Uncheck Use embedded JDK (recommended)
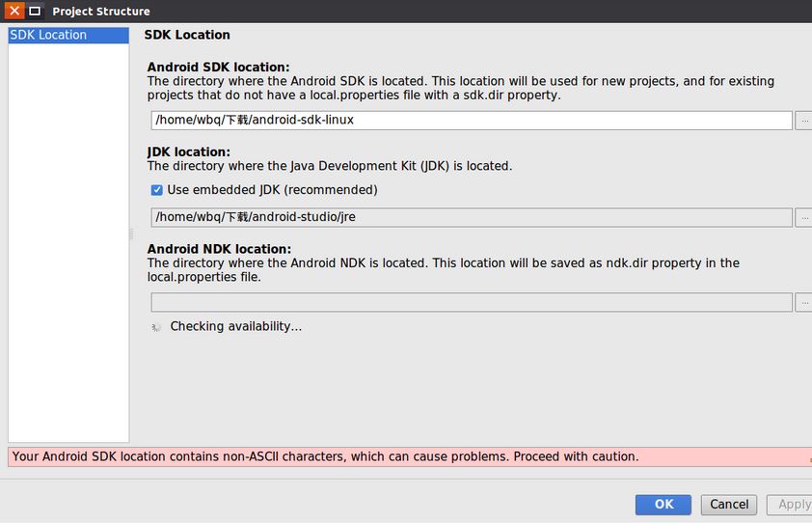Viewport: 812px width, 523px height. click(x=157, y=190)
